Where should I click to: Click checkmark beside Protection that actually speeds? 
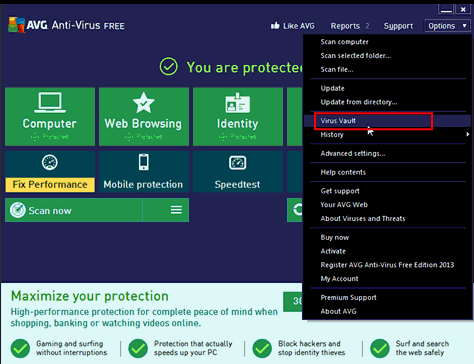[138, 348]
